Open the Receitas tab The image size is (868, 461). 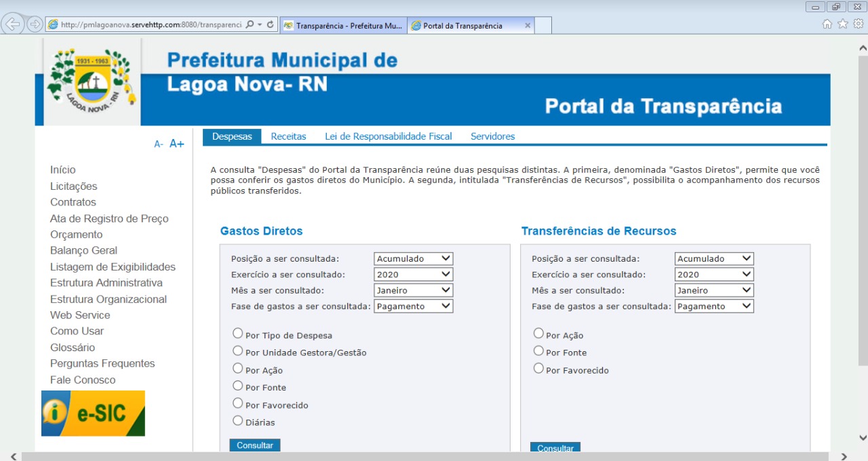click(289, 136)
